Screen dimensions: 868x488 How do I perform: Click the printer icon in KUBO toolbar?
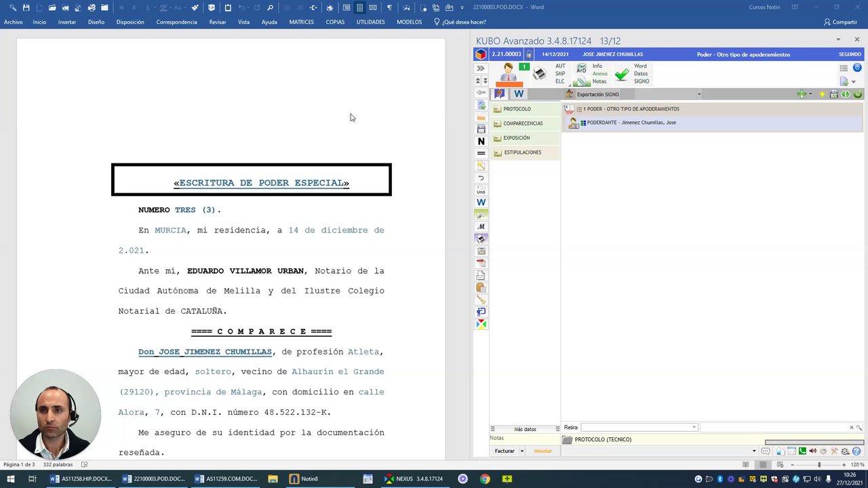coord(540,73)
